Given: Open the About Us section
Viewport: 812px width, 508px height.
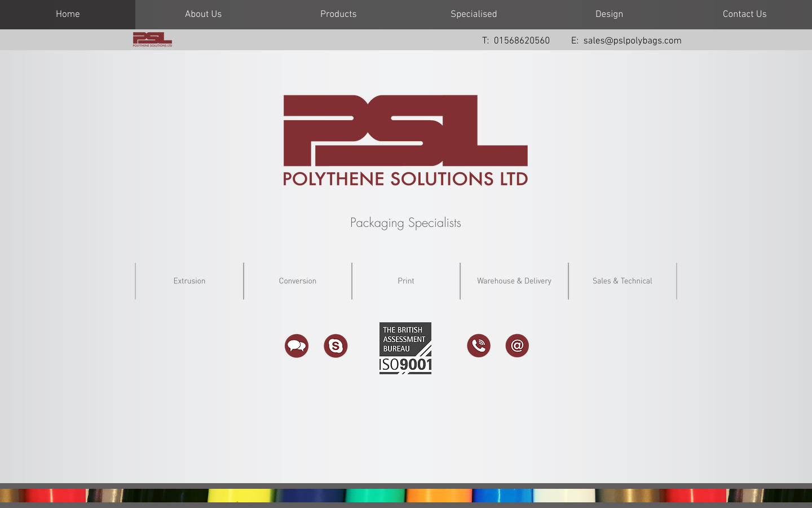Looking at the screenshot, I should pos(203,14).
